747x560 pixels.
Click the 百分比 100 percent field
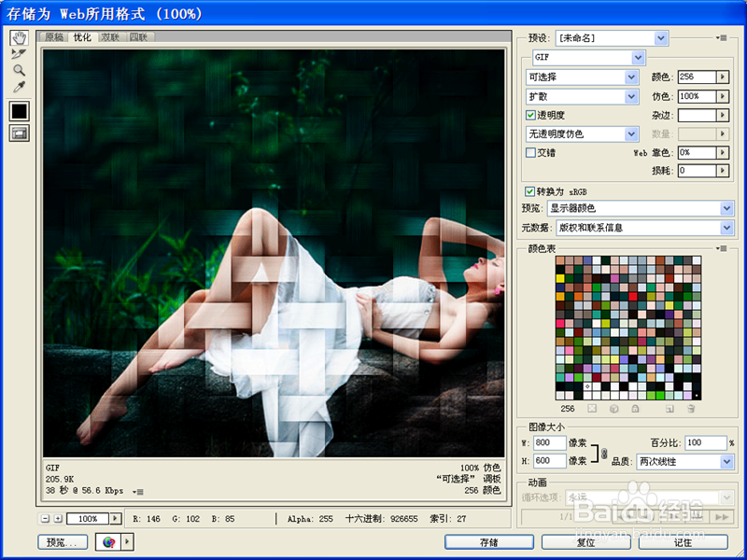(706, 442)
